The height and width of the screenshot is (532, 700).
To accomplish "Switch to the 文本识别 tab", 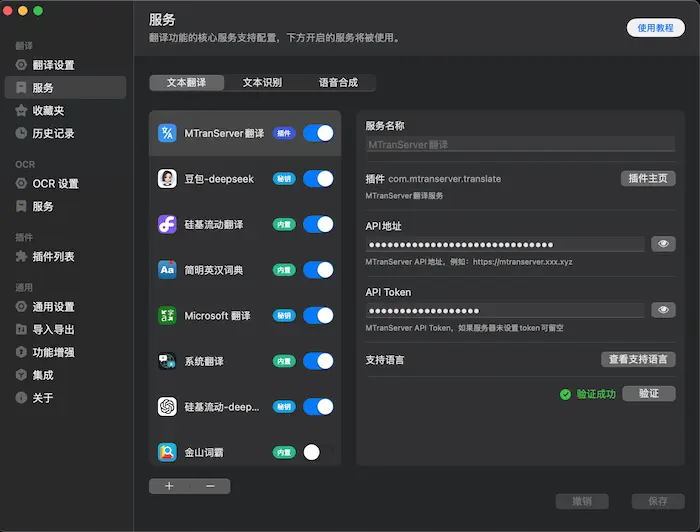I will click(x=262, y=83).
